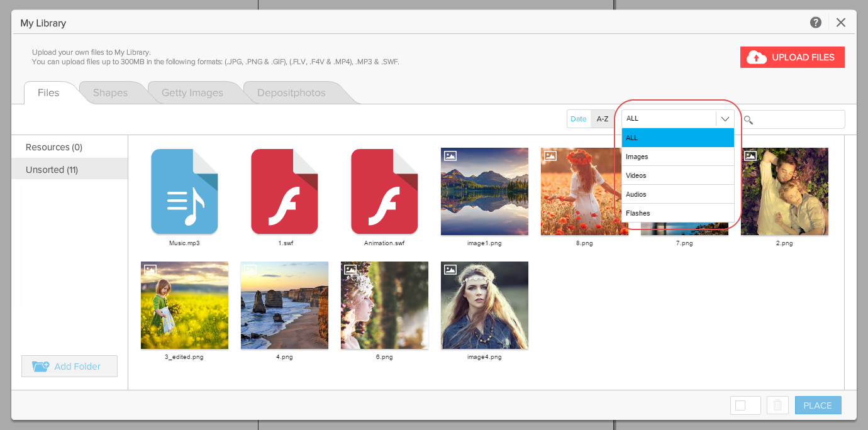The width and height of the screenshot is (868, 430).
Task: Select the 1.swf Flash file icon
Action: click(284, 192)
